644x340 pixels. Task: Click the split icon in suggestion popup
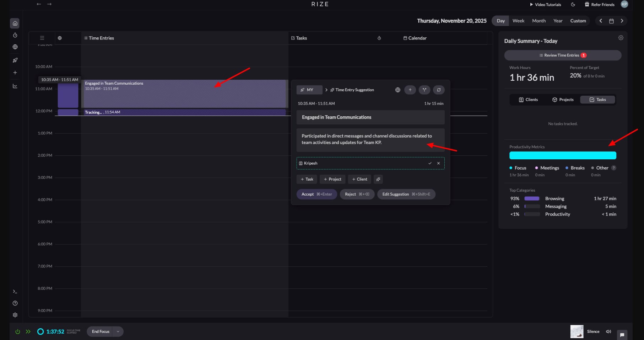tap(424, 90)
